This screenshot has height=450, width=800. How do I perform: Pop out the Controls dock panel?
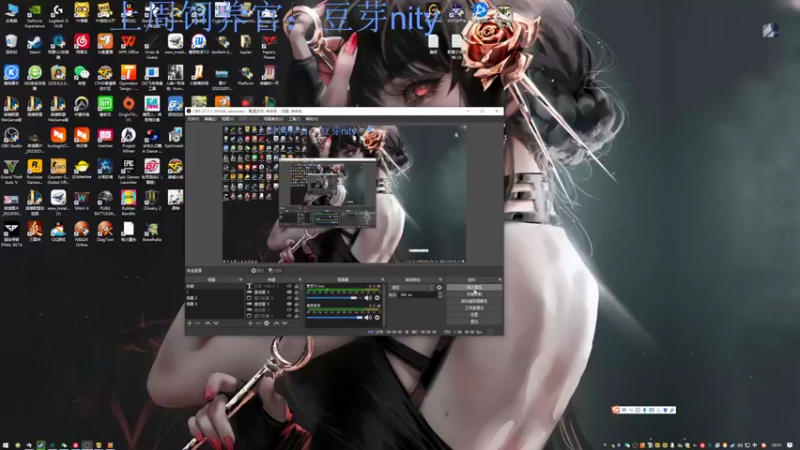click(x=500, y=280)
